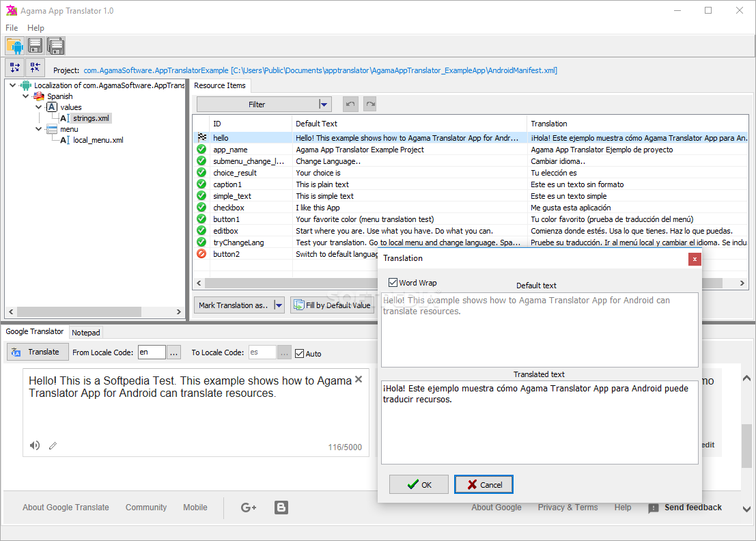756x541 pixels.
Task: Collapse the menu tree node
Action: point(38,129)
